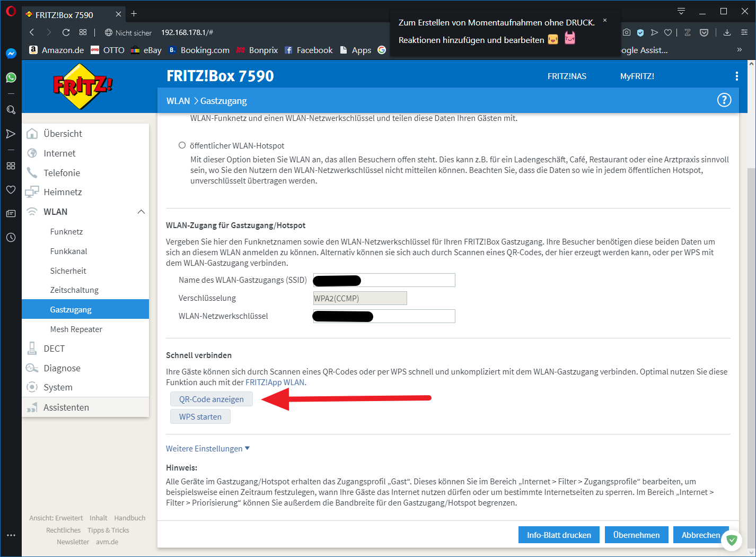
Task: Click the WLAN-Netzwerkschlüssel field
Action: click(x=384, y=316)
